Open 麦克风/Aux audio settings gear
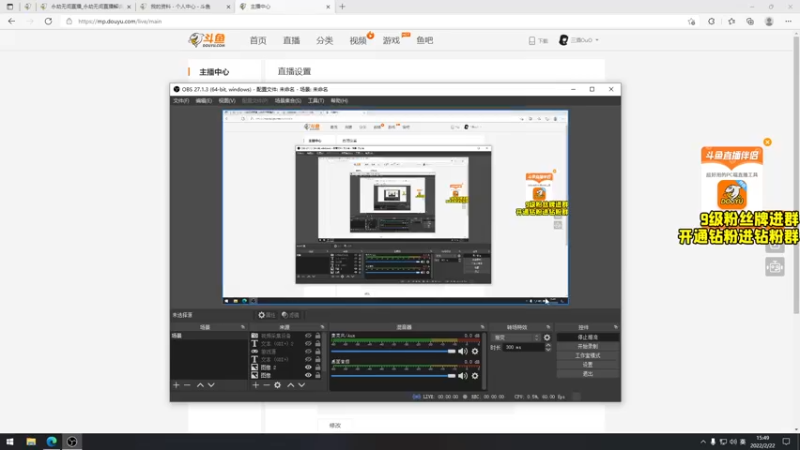 pyautogui.click(x=475, y=351)
